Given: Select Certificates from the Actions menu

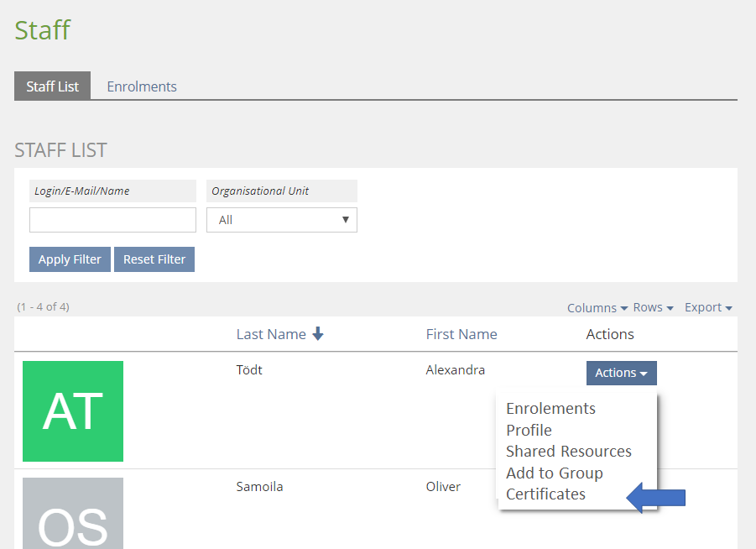Looking at the screenshot, I should pos(545,494).
